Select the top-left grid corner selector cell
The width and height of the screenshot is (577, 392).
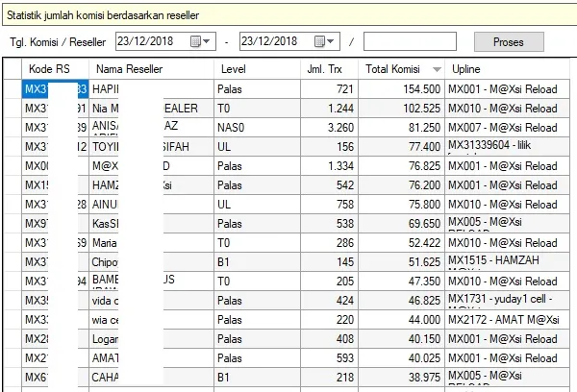tap(12, 70)
